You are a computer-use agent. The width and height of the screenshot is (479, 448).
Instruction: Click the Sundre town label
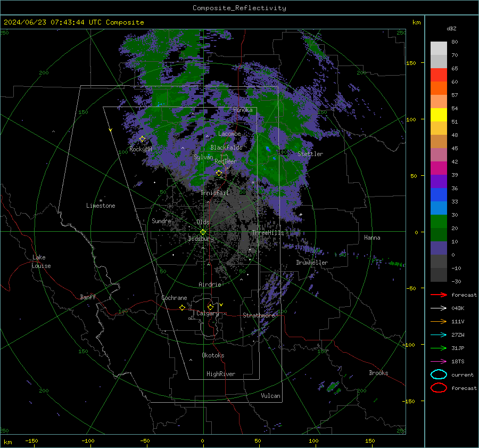(161, 221)
